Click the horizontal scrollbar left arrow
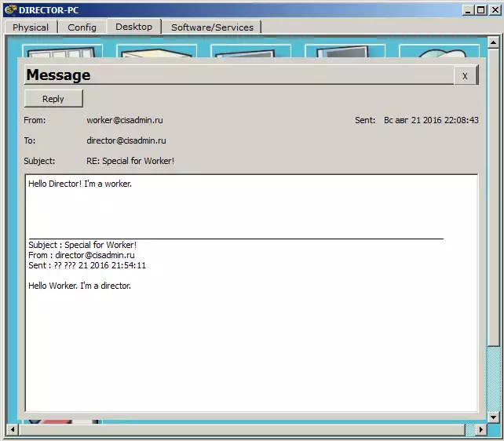This screenshot has width=504, height=441. click(x=13, y=429)
